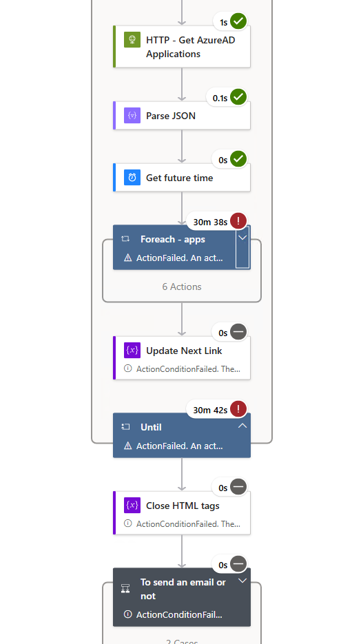Select the HTTP - Get AzureAD Applications card title
The height and width of the screenshot is (644, 352).
pos(191,47)
